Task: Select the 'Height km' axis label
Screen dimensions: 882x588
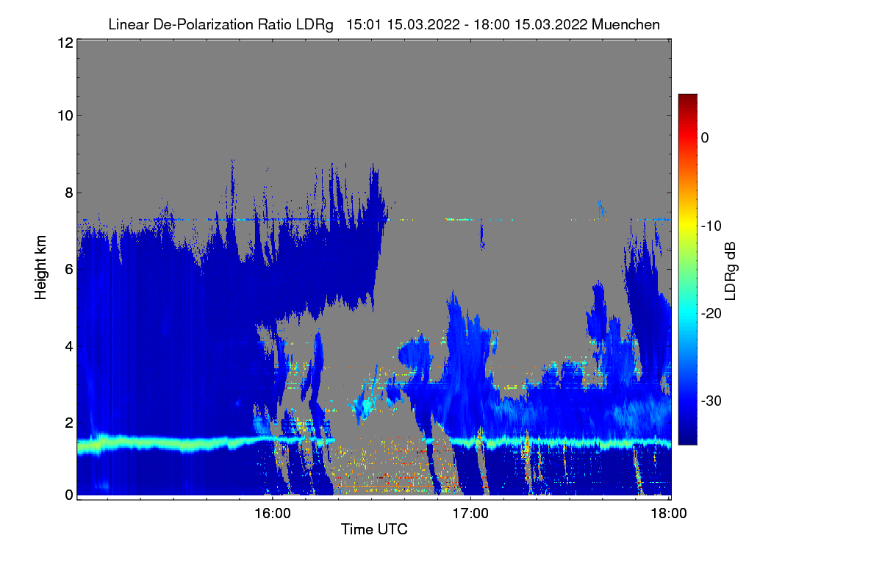Action: 41,268
